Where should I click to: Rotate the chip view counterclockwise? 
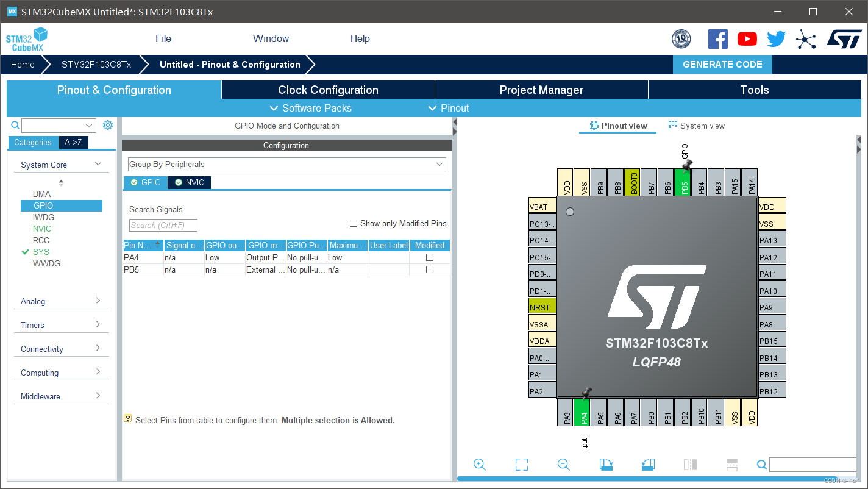pos(648,464)
